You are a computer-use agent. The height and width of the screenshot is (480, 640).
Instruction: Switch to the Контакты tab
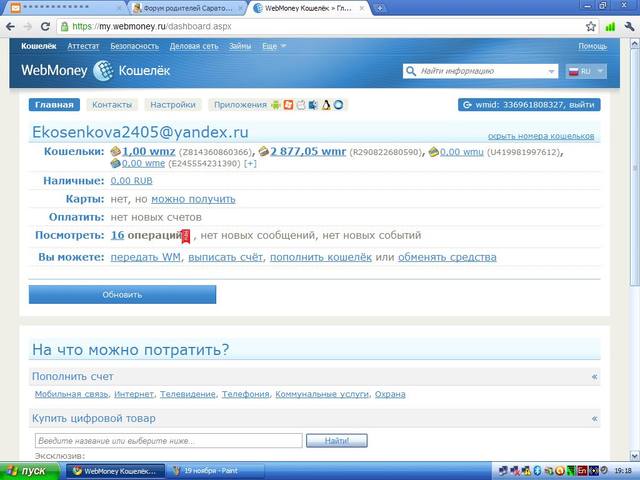[112, 105]
